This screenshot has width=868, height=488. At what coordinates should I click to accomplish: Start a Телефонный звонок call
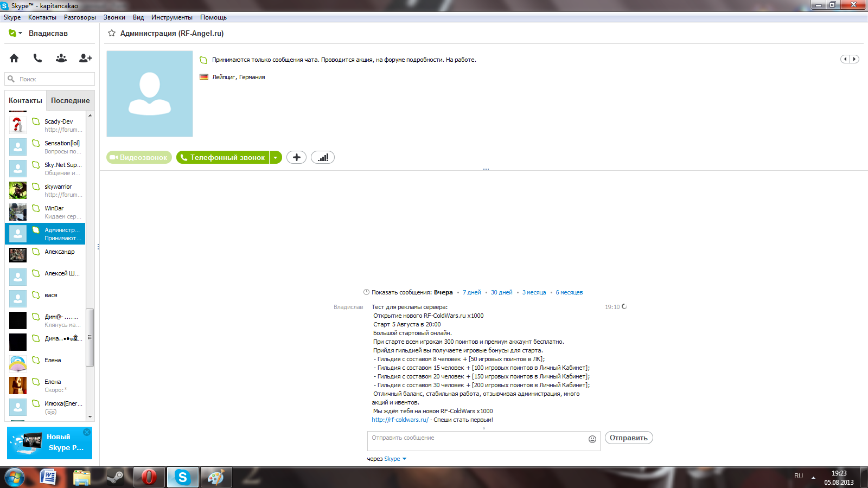(x=223, y=157)
